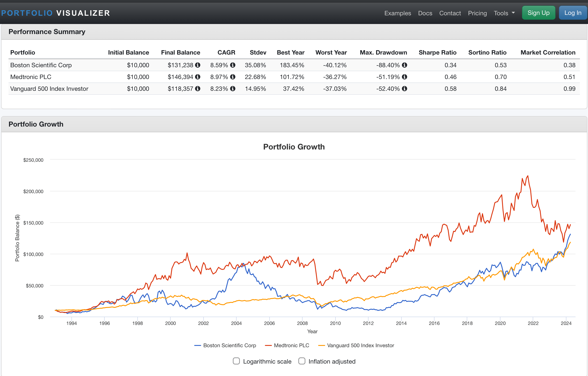Click info icon beside Boston Scientific 8.59% CAGR

coord(233,65)
